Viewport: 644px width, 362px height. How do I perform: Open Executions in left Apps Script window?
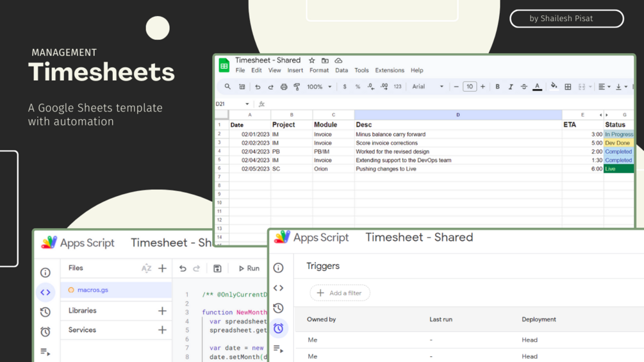pos(45,352)
